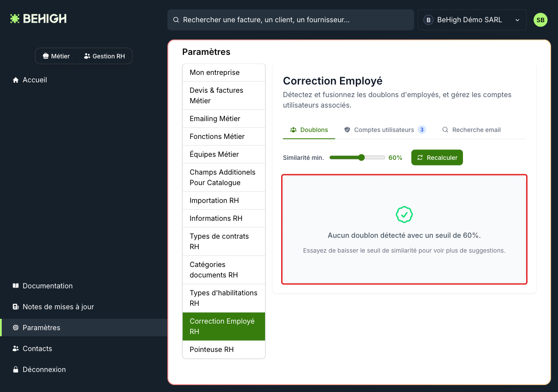
Task: Click the Notes de mises à jour icon
Action: pos(16,307)
